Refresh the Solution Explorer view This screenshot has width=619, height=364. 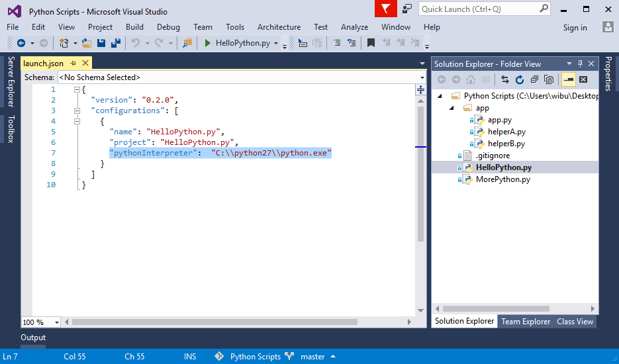520,79
